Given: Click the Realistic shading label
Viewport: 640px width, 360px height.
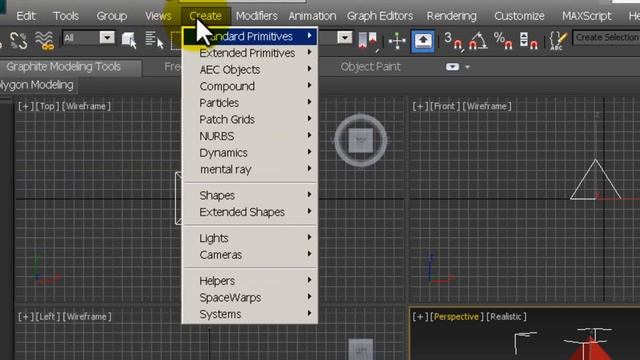Looking at the screenshot, I should click(x=506, y=317).
